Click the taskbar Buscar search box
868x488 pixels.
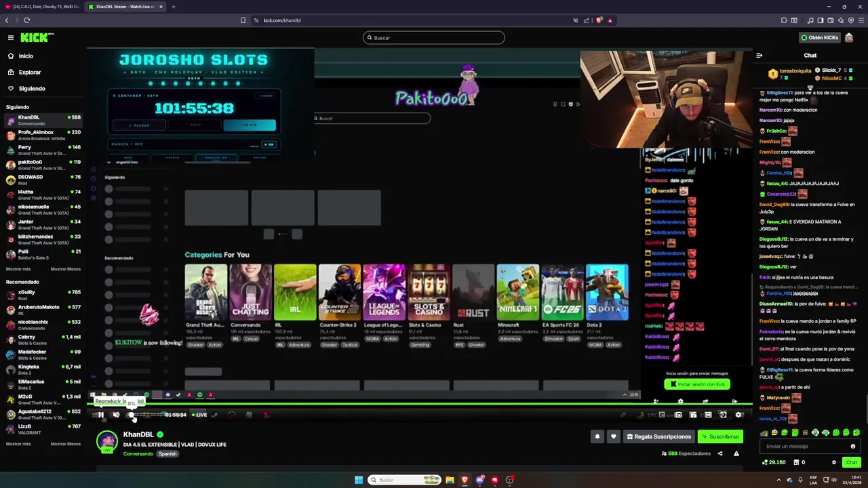[x=405, y=480]
